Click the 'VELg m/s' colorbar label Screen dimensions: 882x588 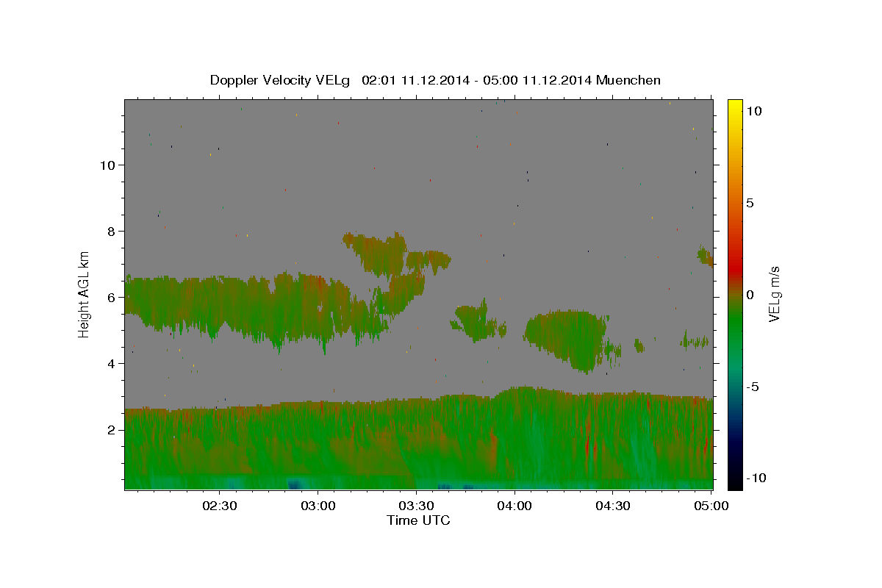point(773,294)
